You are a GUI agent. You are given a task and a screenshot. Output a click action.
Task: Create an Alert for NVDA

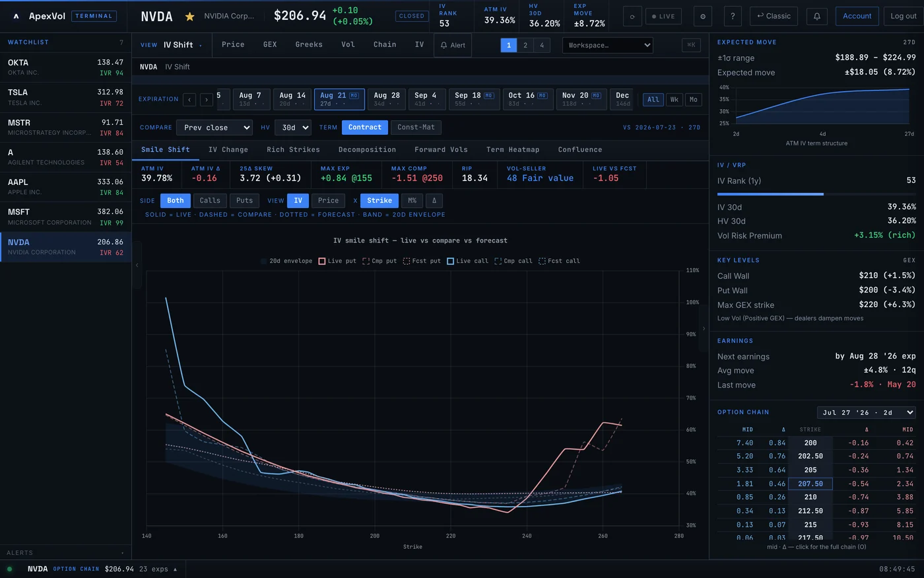453,45
